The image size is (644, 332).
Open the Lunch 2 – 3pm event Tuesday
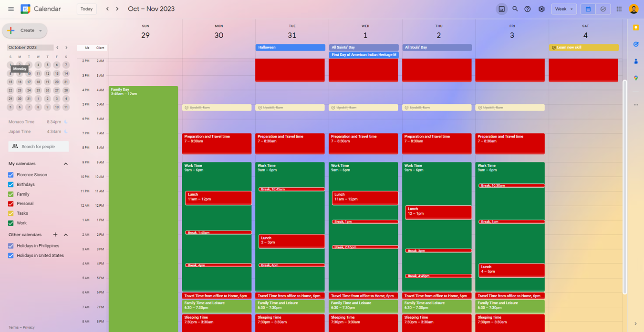[291, 241]
